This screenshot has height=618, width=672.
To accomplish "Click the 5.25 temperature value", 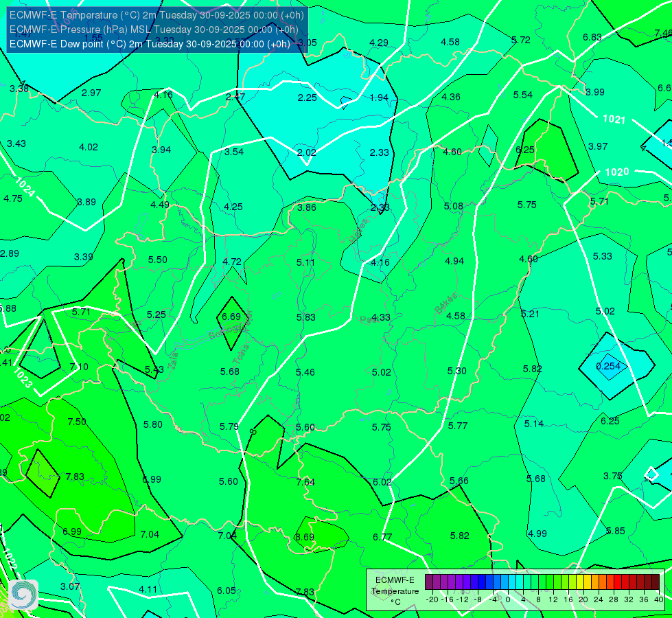I will [x=156, y=314].
